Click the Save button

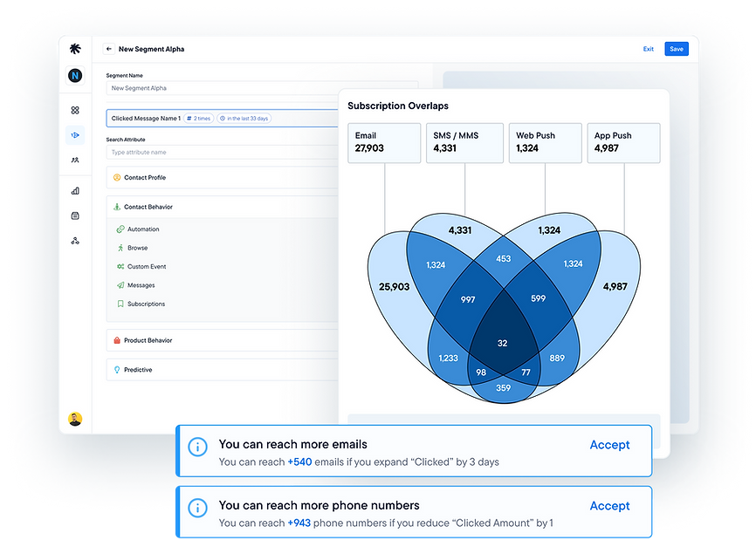677,49
